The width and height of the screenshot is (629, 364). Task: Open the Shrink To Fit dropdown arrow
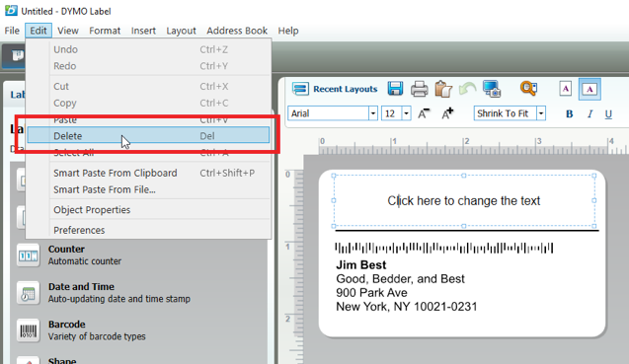coord(541,113)
